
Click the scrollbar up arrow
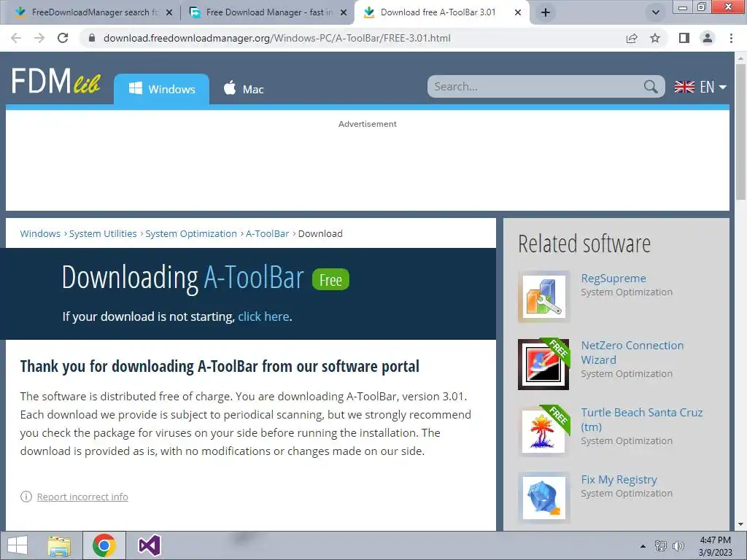[740, 58]
